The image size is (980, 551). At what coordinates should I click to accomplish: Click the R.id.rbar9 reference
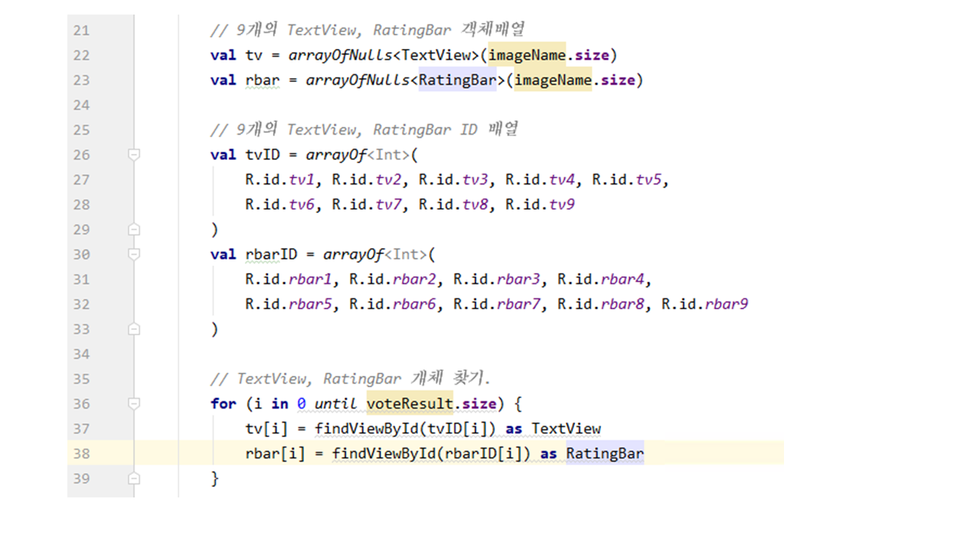pos(704,304)
